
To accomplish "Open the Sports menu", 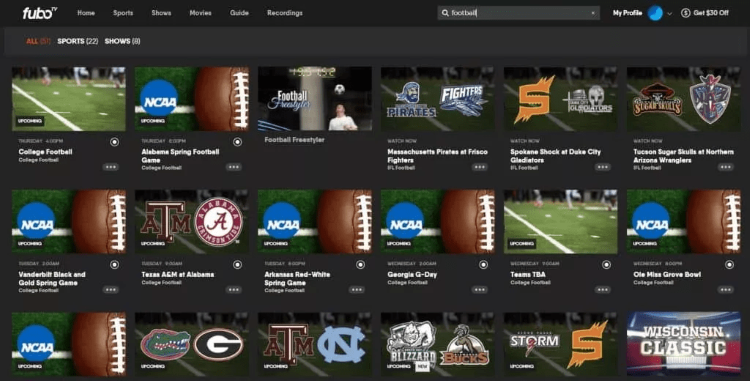I will point(123,13).
